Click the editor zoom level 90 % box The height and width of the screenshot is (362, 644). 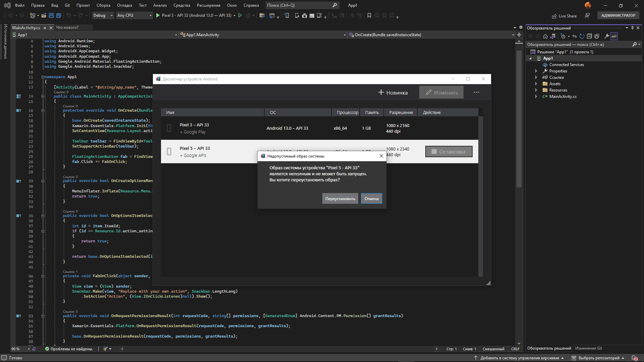tap(16, 349)
